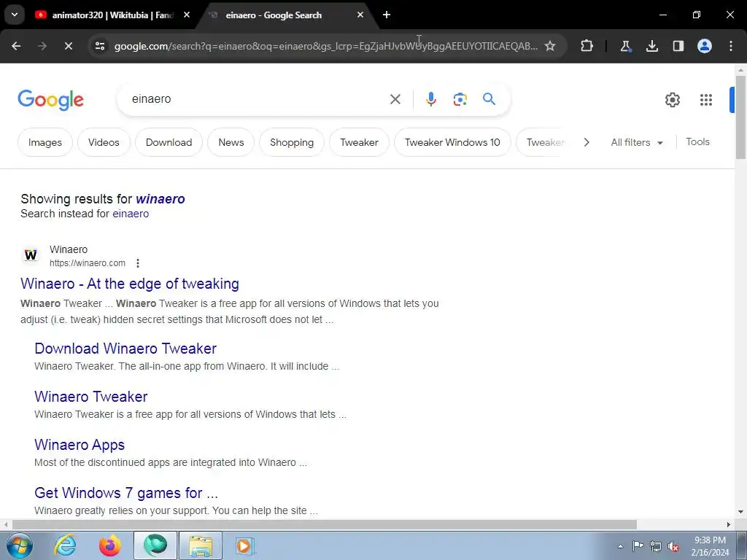This screenshot has width=747, height=560.
Task: Launch Internet Explorer from taskbar
Action: (x=65, y=545)
